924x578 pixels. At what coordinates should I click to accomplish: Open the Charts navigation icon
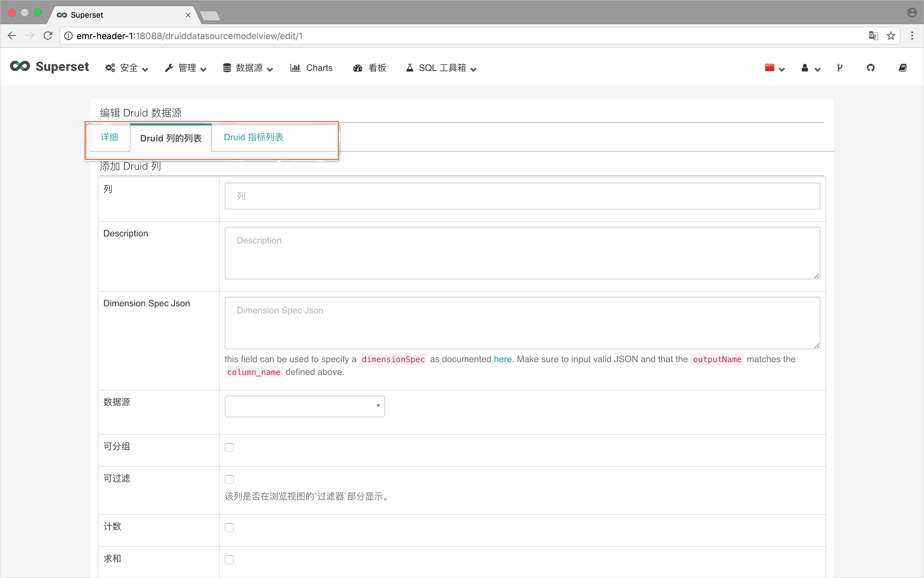point(295,68)
